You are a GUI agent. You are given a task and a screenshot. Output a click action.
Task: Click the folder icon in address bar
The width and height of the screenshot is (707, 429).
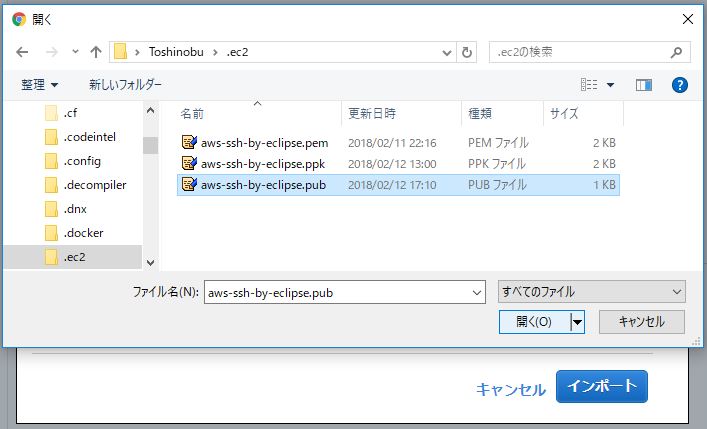click(x=120, y=52)
